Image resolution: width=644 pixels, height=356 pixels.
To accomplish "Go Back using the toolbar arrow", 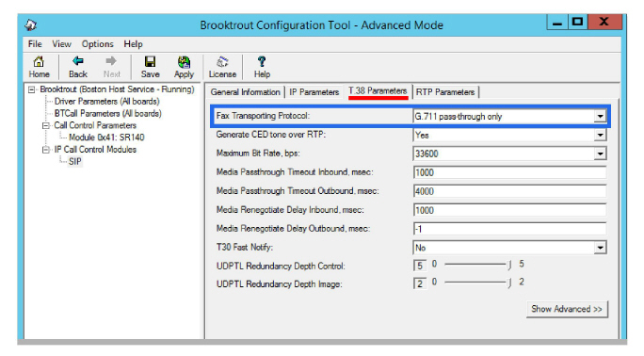I will pyautogui.click(x=77, y=68).
